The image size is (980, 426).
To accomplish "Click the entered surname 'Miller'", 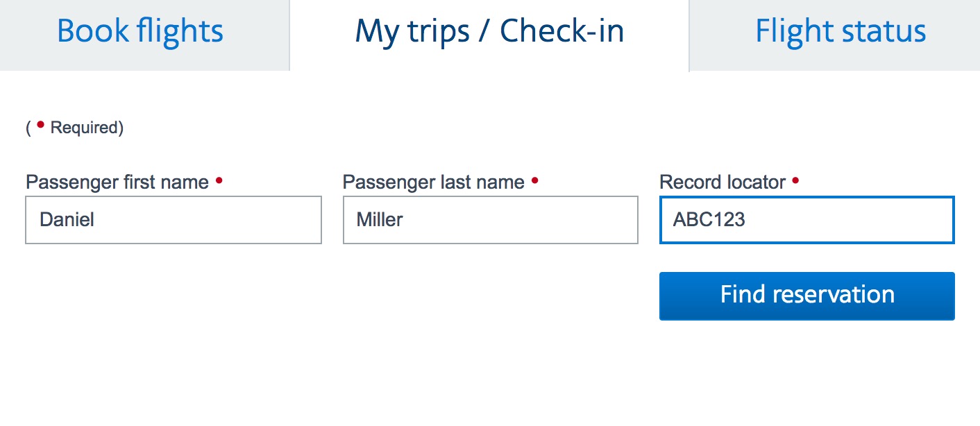I will click(x=380, y=220).
